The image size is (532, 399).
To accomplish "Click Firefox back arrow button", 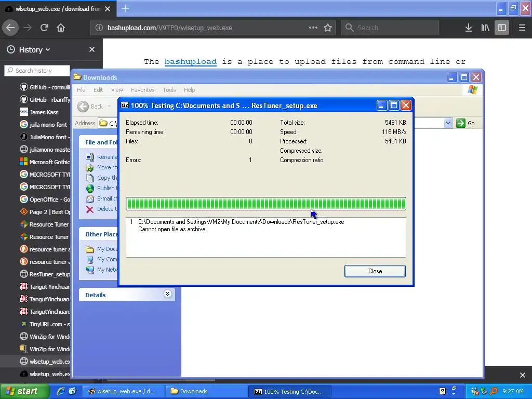I will [x=10, y=28].
